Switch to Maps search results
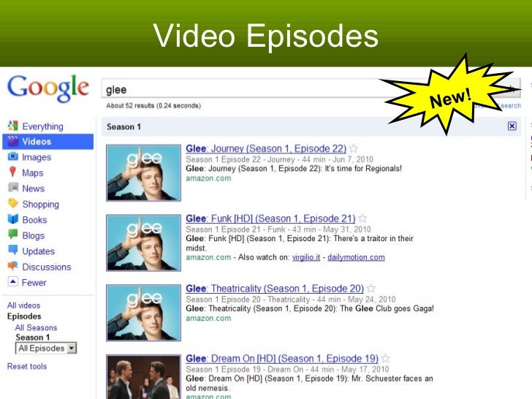This screenshot has height=399, width=532. (33, 172)
